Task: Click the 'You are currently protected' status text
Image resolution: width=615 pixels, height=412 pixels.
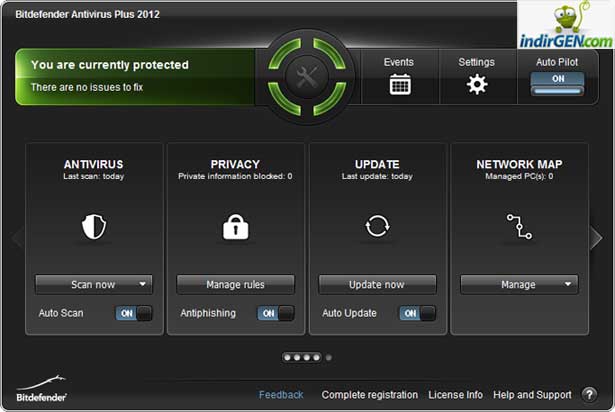Action: click(x=110, y=65)
